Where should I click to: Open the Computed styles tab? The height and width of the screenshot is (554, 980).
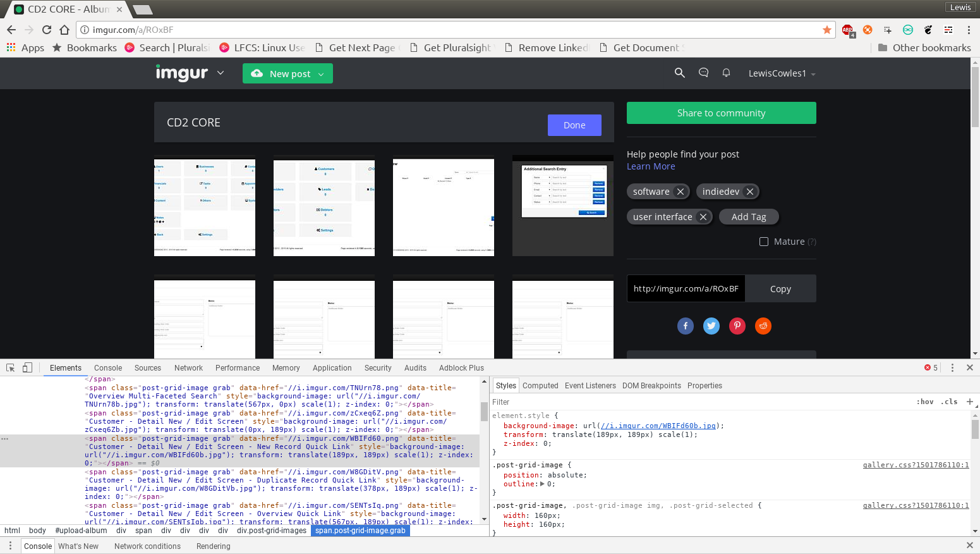point(540,386)
